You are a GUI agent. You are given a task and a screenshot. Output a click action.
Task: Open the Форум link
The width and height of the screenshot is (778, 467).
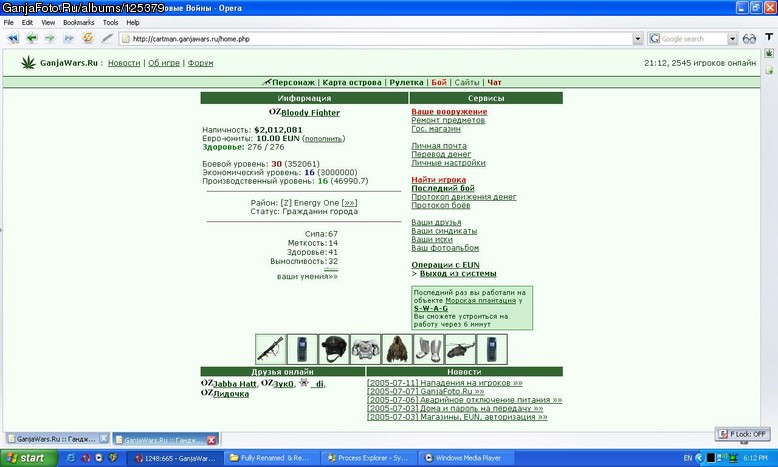coord(200,63)
